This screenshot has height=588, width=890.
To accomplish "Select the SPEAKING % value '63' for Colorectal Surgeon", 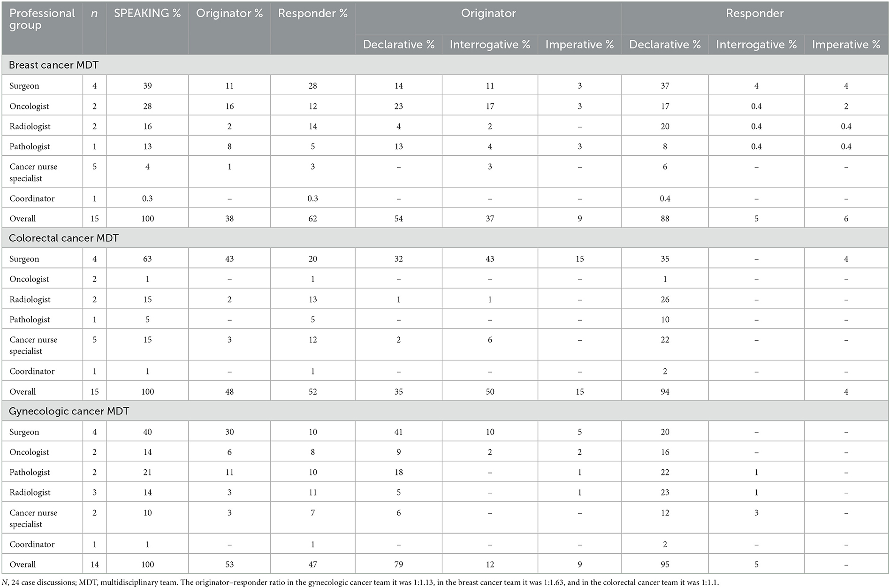I will [x=147, y=259].
